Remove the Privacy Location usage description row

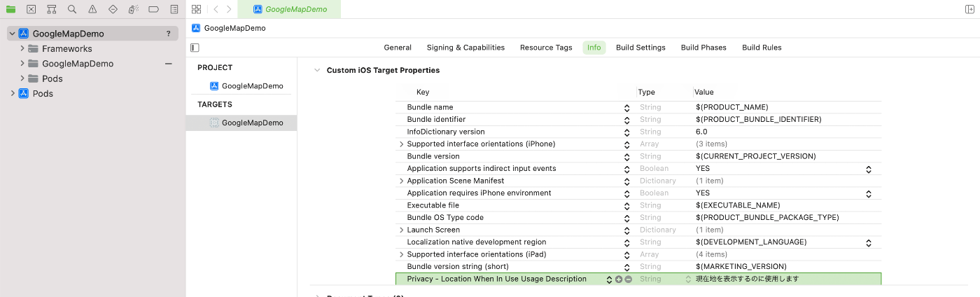point(628,279)
